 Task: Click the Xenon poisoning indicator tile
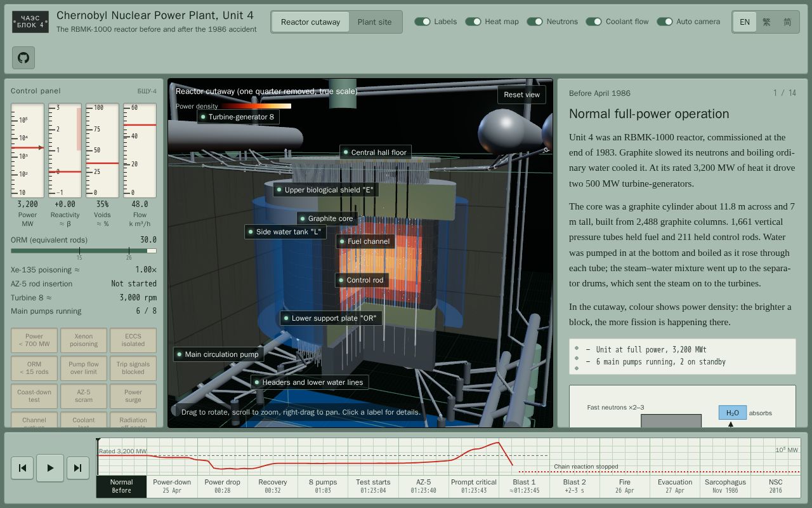coord(84,340)
